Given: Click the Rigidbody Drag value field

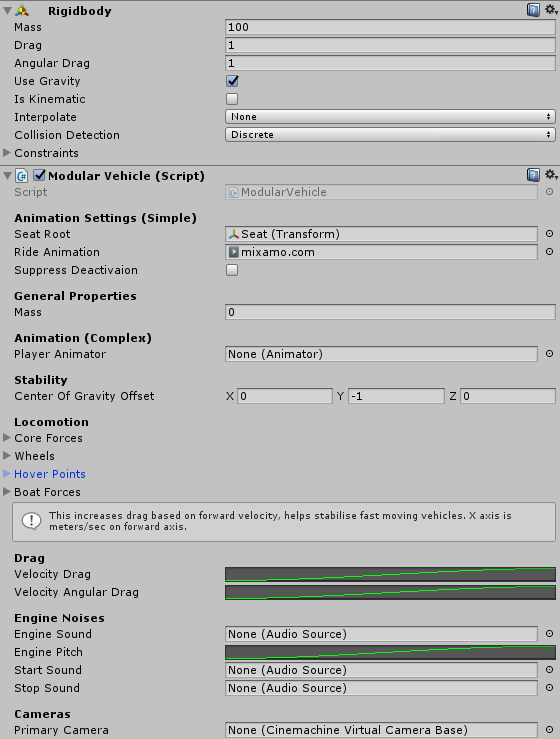Looking at the screenshot, I should (390, 45).
